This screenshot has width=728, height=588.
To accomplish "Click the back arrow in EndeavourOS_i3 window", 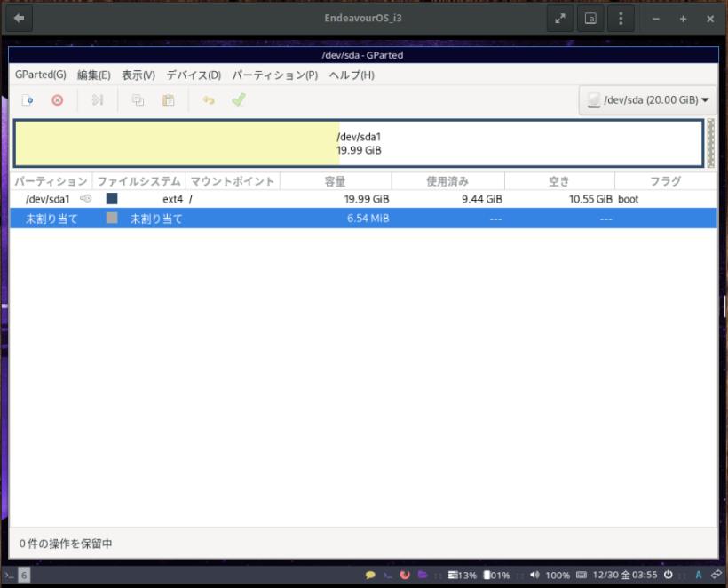I will point(19,18).
